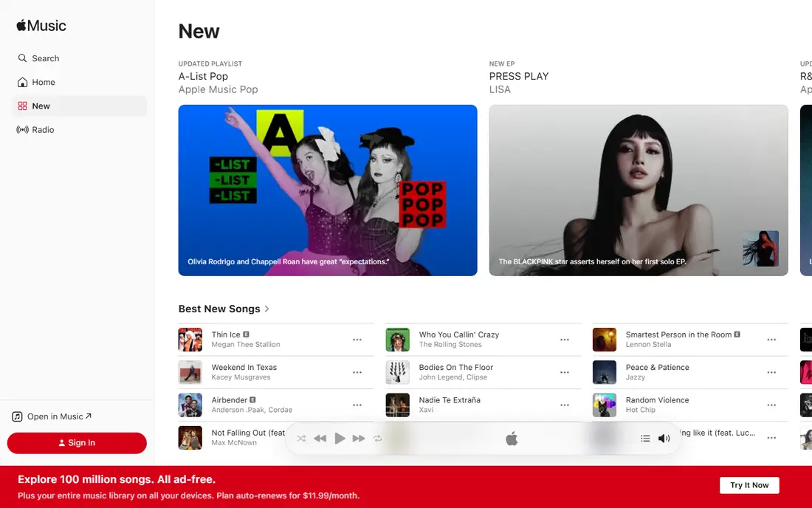The height and width of the screenshot is (508, 812).
Task: Click Who You Callin' Crazy artwork
Action: pos(398,340)
